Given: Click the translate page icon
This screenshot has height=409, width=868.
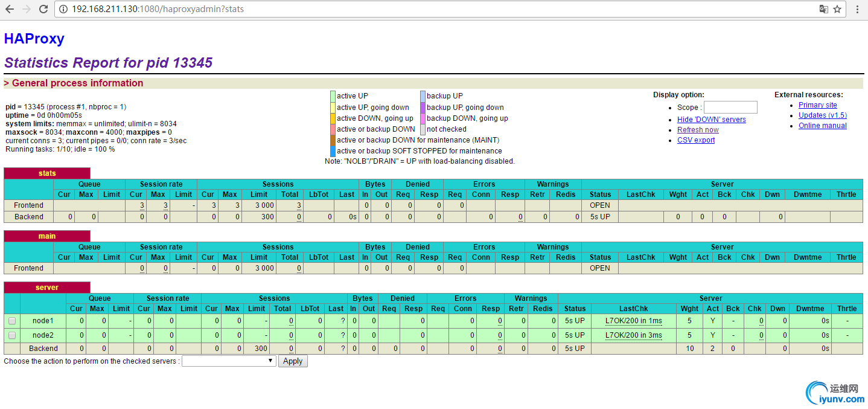Looking at the screenshot, I should click(824, 9).
